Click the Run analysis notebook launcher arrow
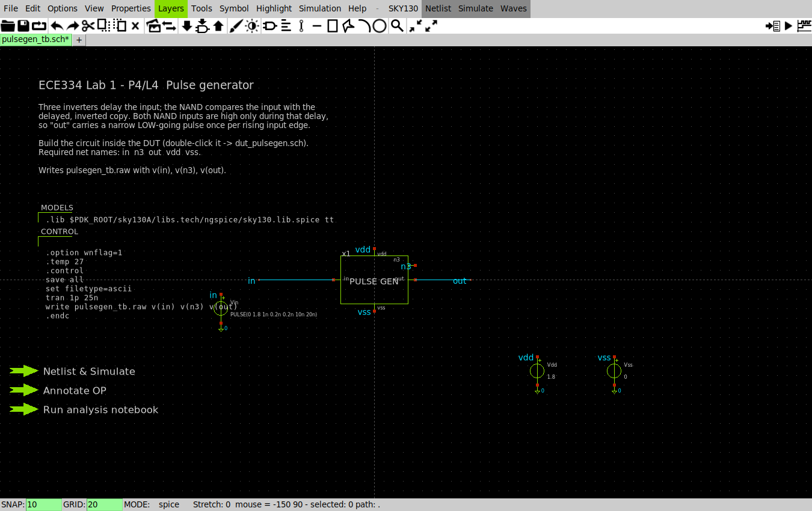812x511 pixels. click(x=24, y=409)
